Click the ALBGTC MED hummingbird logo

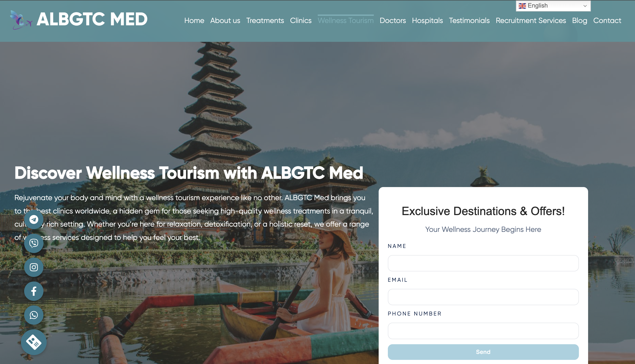(21, 20)
